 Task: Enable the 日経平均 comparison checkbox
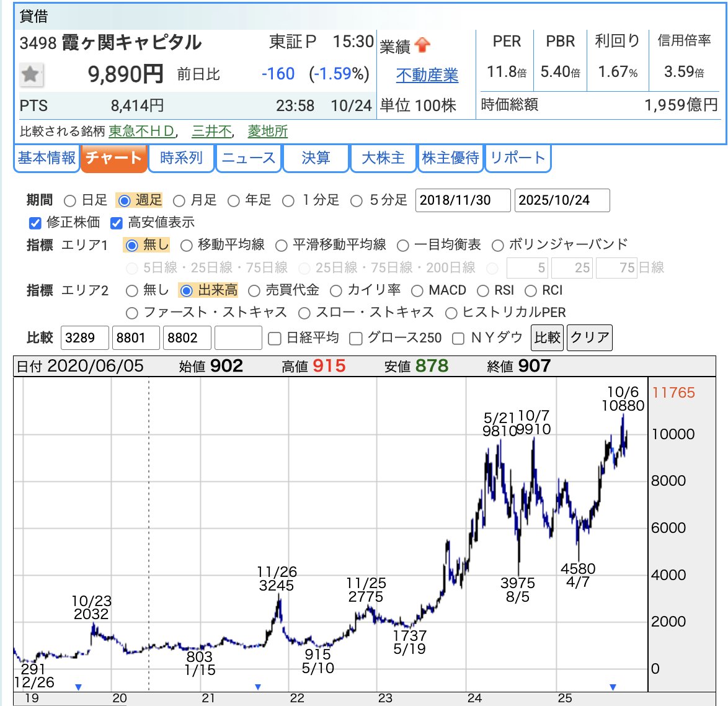273,338
